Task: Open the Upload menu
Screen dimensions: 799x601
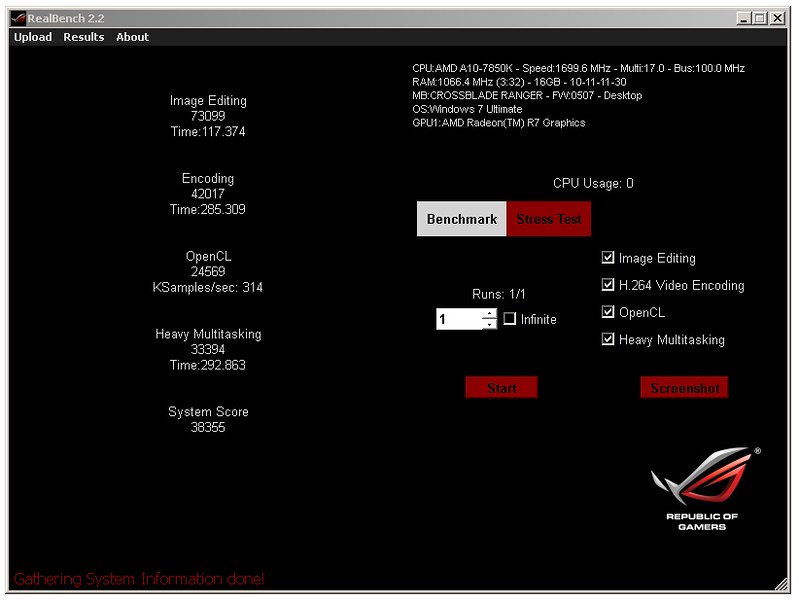Action: (33, 37)
